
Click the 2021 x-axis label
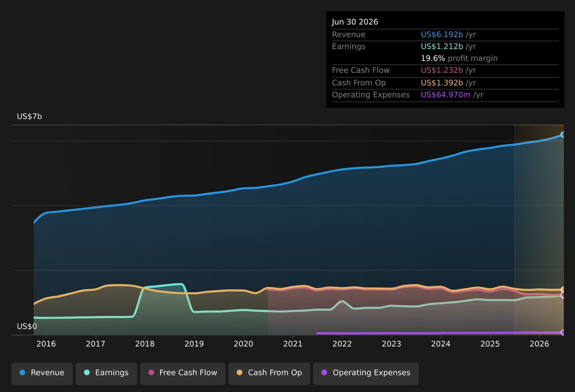[293, 344]
